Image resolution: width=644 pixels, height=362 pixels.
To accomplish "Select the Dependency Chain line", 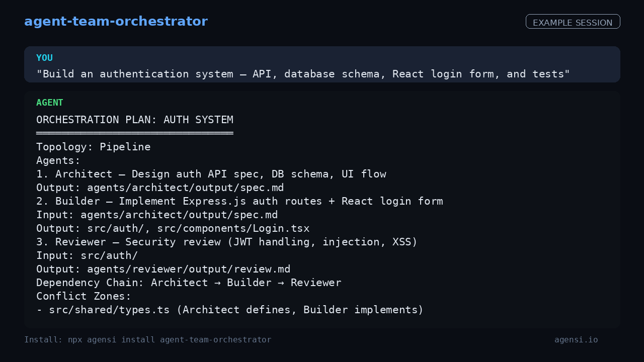I will [x=189, y=283].
